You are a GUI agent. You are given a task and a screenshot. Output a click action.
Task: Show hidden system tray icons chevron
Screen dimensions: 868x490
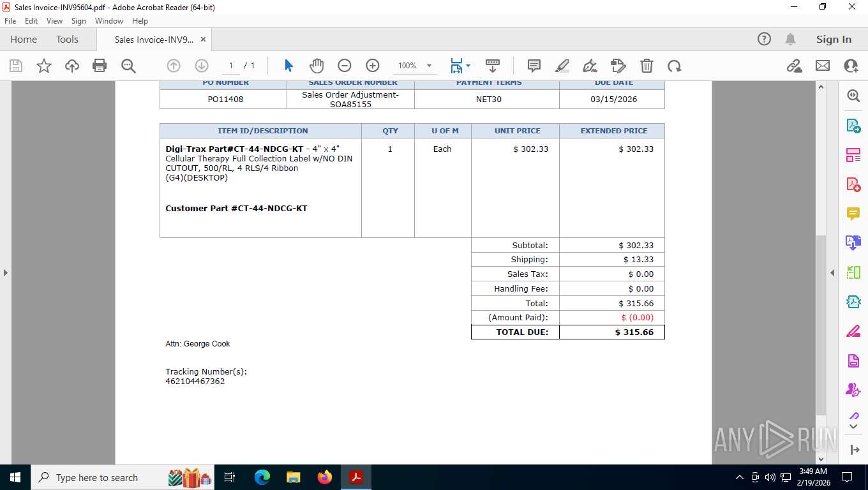740,477
